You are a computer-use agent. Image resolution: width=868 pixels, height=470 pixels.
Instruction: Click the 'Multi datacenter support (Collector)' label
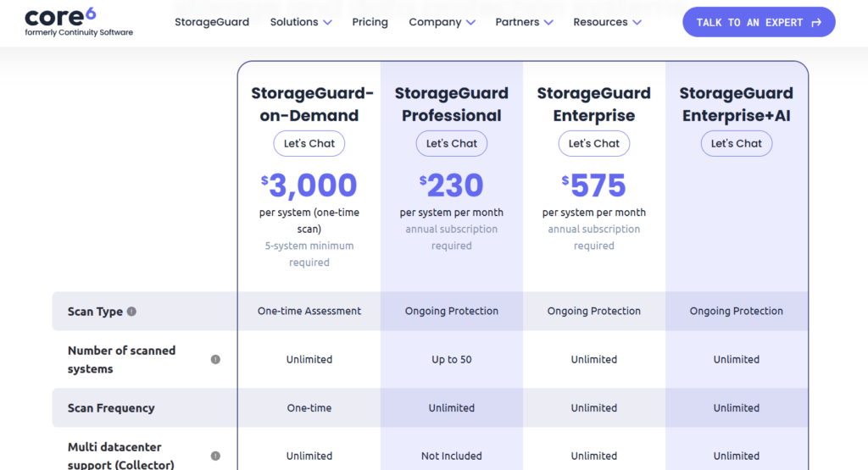click(x=120, y=456)
